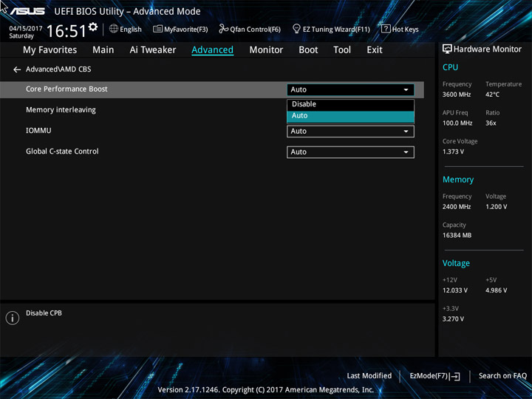This screenshot has width=532, height=399.
Task: Open the Exit tab
Action: pyautogui.click(x=375, y=50)
